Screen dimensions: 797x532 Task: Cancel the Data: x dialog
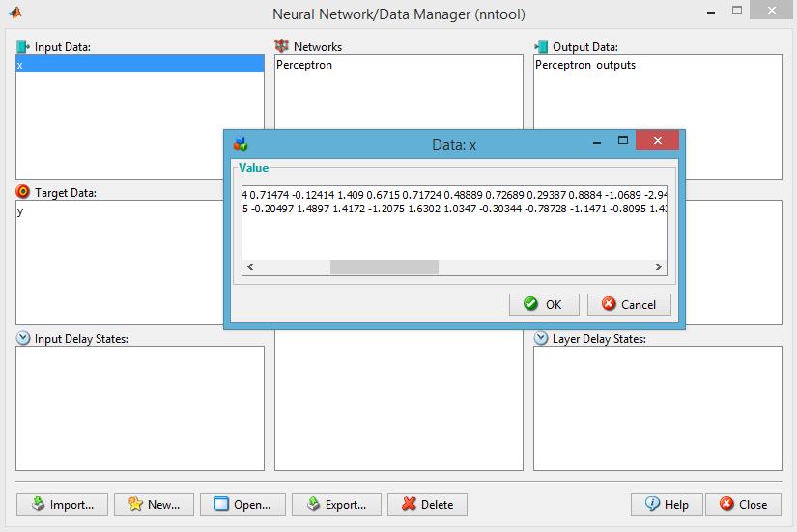coord(629,304)
